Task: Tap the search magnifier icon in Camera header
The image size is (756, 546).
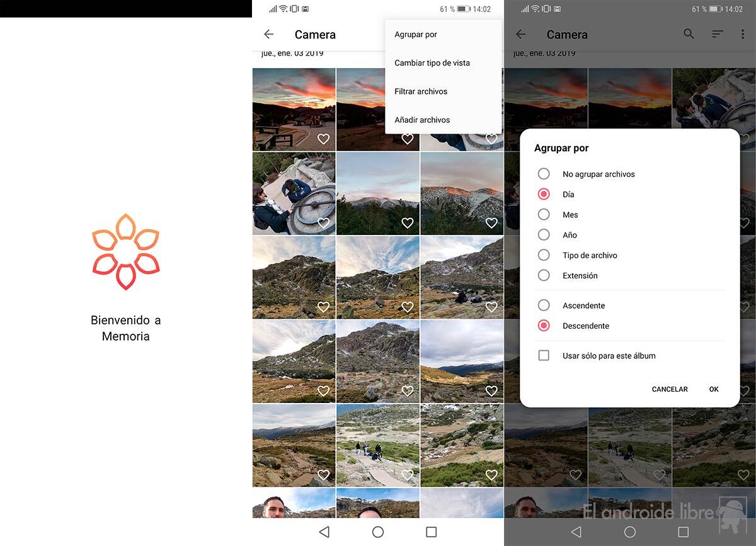Action: click(x=689, y=35)
